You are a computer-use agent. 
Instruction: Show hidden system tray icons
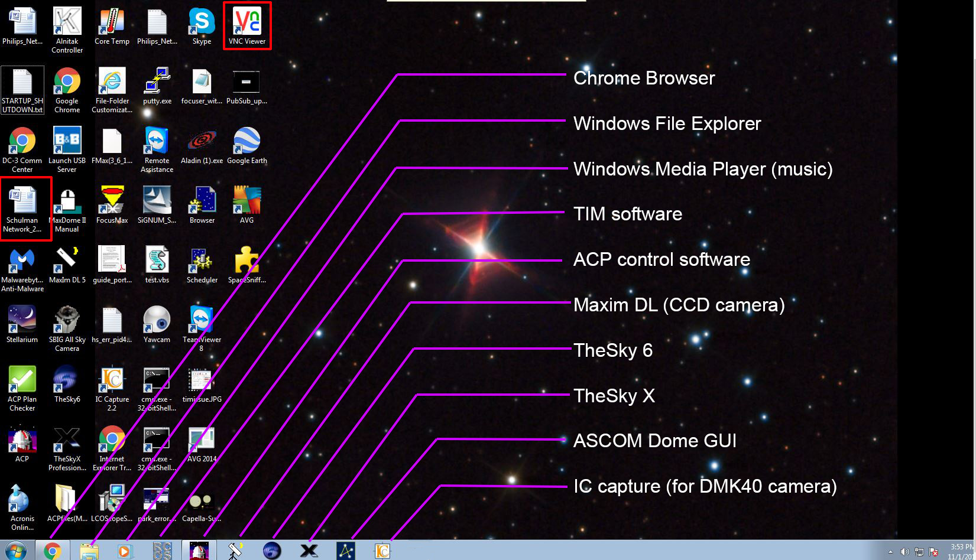(890, 552)
